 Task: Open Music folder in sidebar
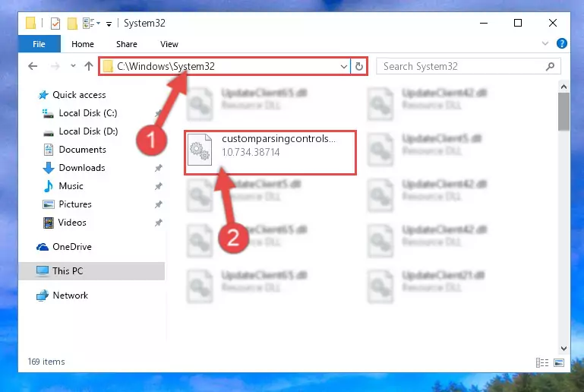coord(71,186)
